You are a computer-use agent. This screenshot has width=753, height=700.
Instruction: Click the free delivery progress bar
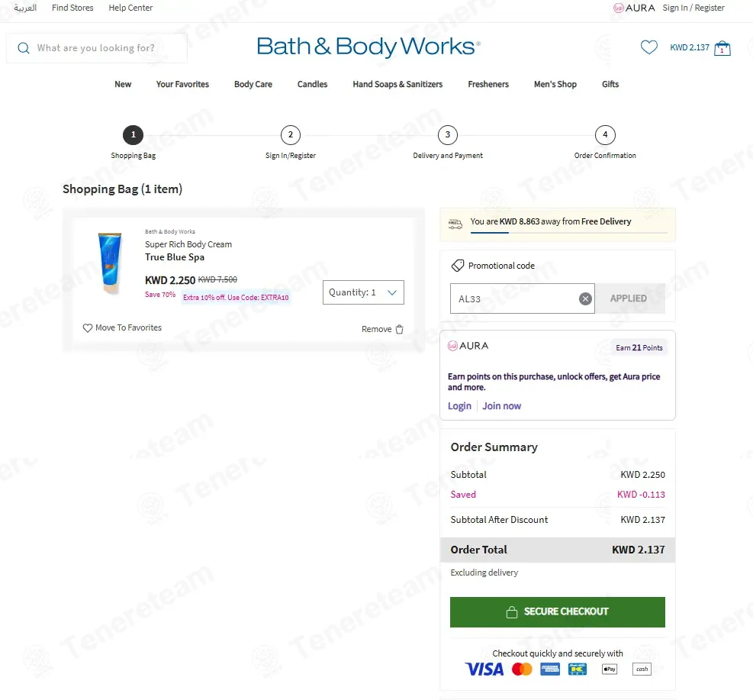pyautogui.click(x=568, y=233)
